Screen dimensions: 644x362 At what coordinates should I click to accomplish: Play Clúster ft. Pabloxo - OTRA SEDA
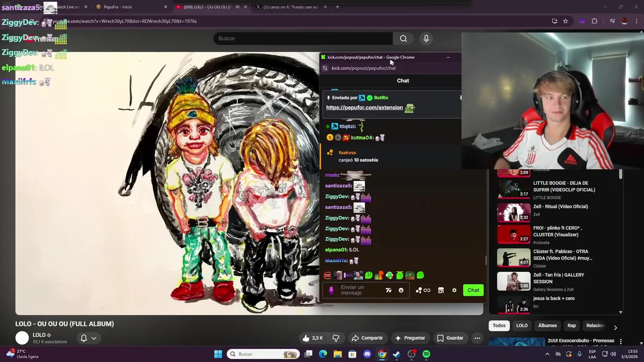tap(514, 257)
